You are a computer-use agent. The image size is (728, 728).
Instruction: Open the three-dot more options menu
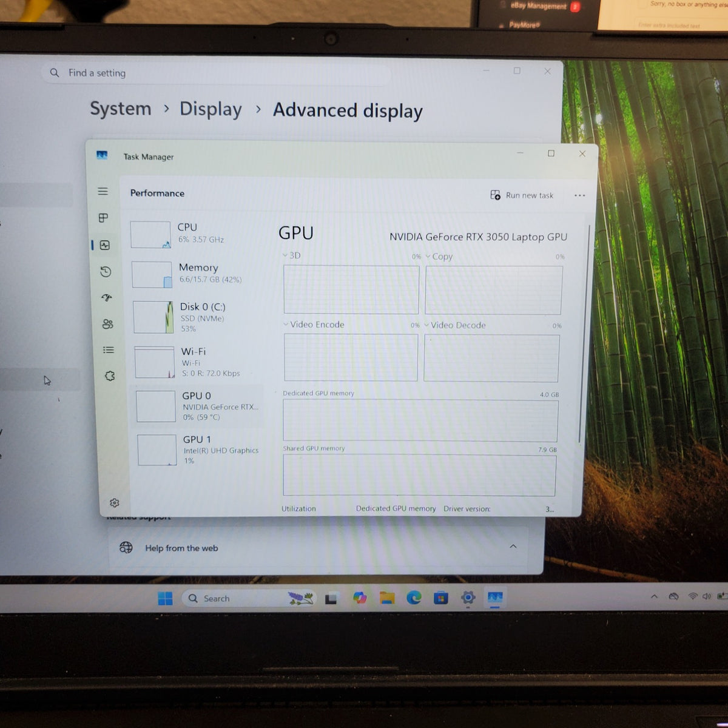pos(579,195)
